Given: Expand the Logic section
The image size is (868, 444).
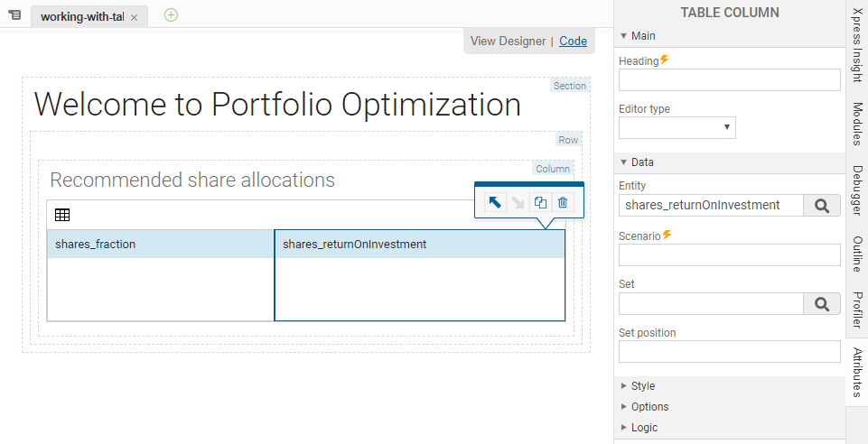Looking at the screenshot, I should click(643, 428).
